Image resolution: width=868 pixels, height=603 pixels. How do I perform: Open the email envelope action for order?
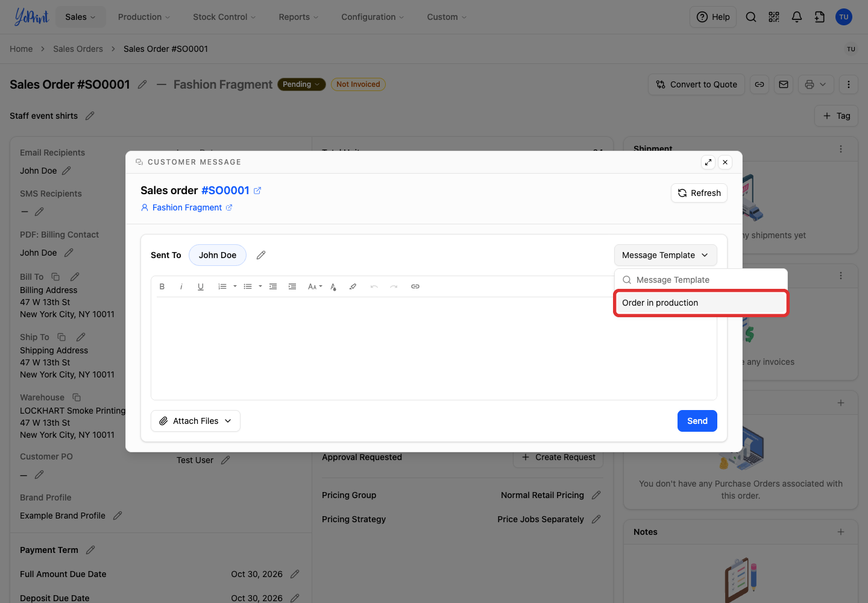tap(784, 84)
